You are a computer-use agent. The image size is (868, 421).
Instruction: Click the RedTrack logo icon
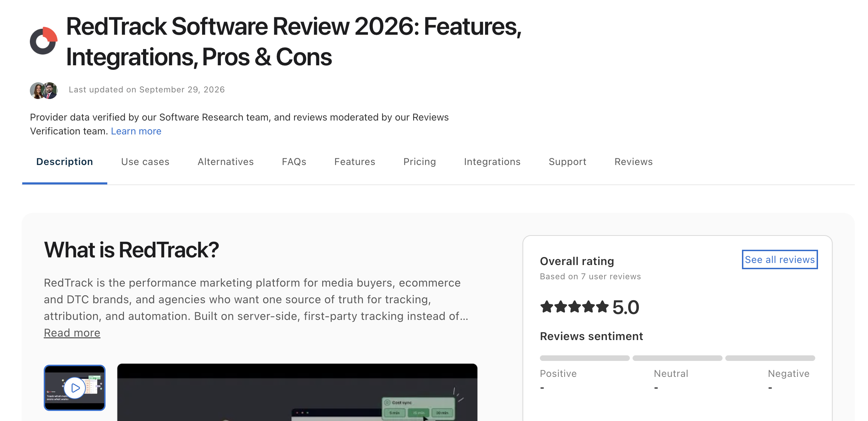[x=44, y=41]
